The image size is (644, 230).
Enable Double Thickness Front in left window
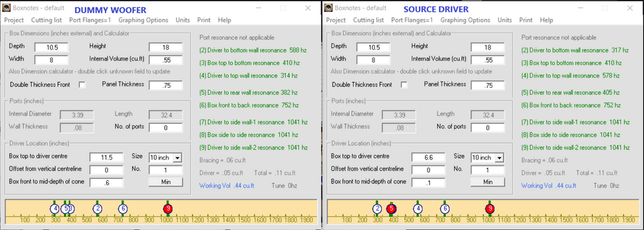coord(82,85)
